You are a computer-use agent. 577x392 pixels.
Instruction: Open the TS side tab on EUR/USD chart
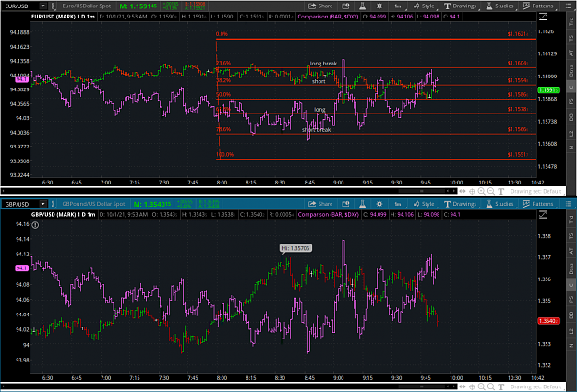click(571, 38)
